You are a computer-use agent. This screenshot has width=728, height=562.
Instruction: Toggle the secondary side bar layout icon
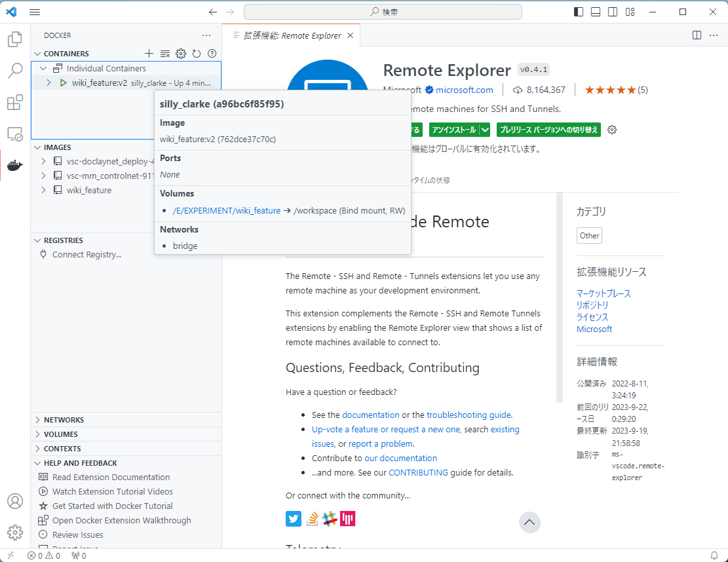(613, 12)
